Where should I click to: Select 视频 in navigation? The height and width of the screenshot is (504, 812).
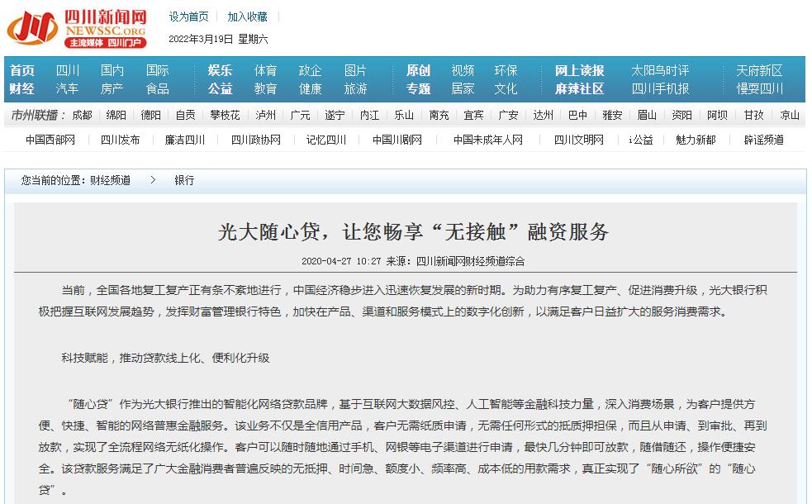tap(463, 70)
